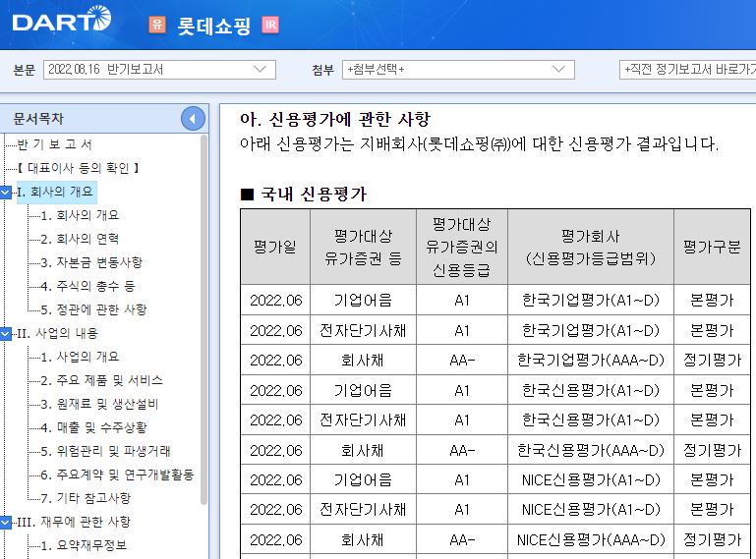Select II. 사업의 내용 in the tree
Viewport: 756px width, 559px height.
57,333
